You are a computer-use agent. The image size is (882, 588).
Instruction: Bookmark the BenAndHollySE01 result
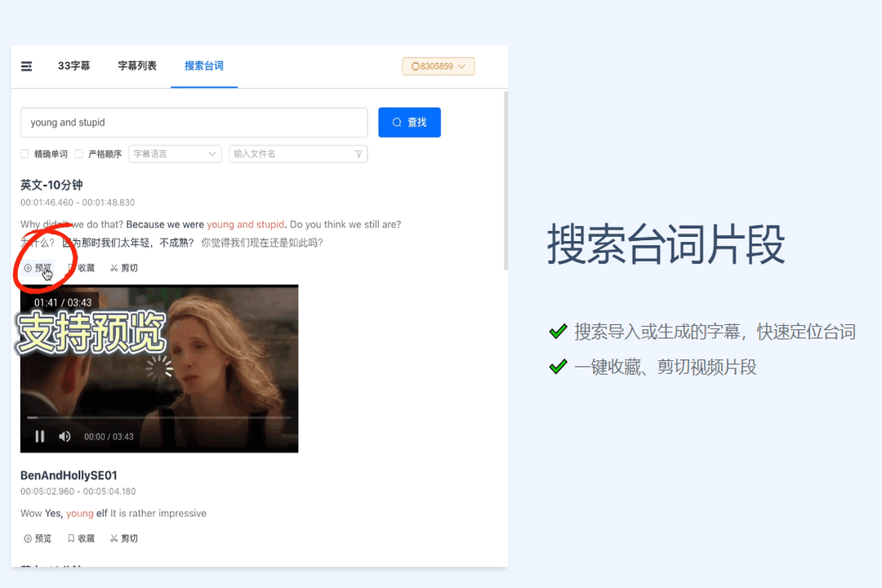tap(81, 538)
